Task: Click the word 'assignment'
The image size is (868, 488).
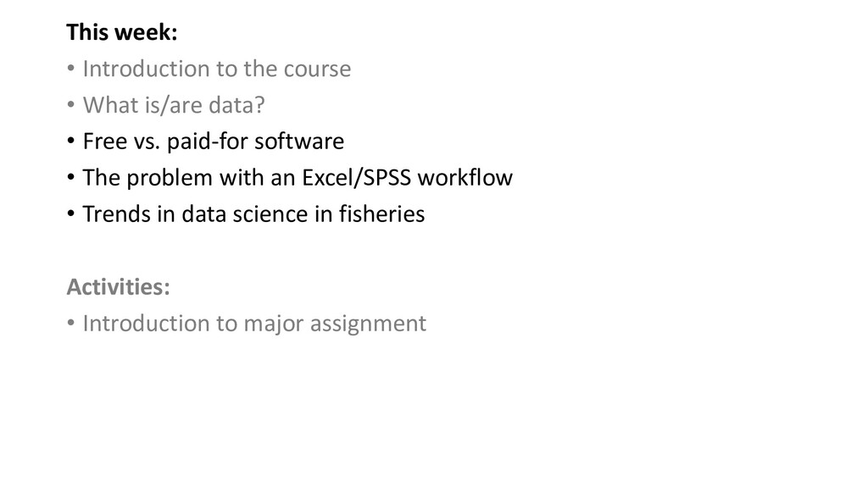Action: (368, 324)
